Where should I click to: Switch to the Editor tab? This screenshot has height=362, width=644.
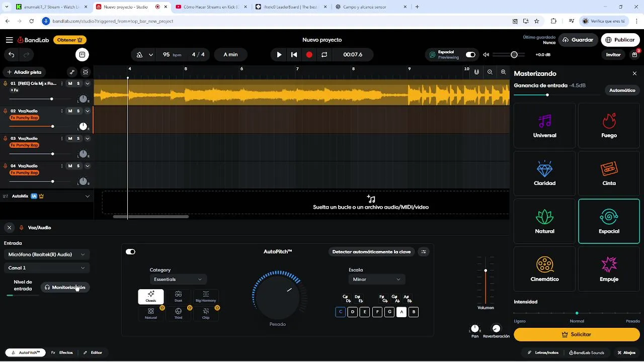(93, 353)
